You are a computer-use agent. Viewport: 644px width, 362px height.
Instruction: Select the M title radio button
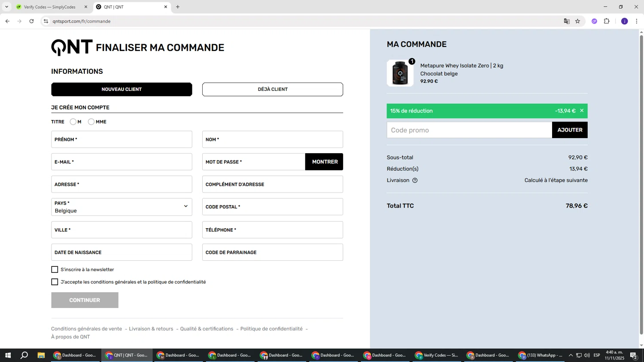[73, 122]
